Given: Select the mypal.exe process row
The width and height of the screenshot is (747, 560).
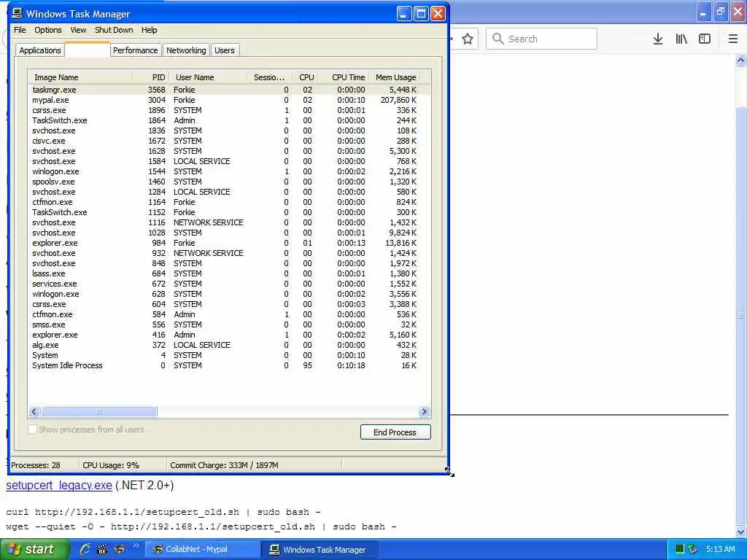Looking at the screenshot, I should (228, 100).
